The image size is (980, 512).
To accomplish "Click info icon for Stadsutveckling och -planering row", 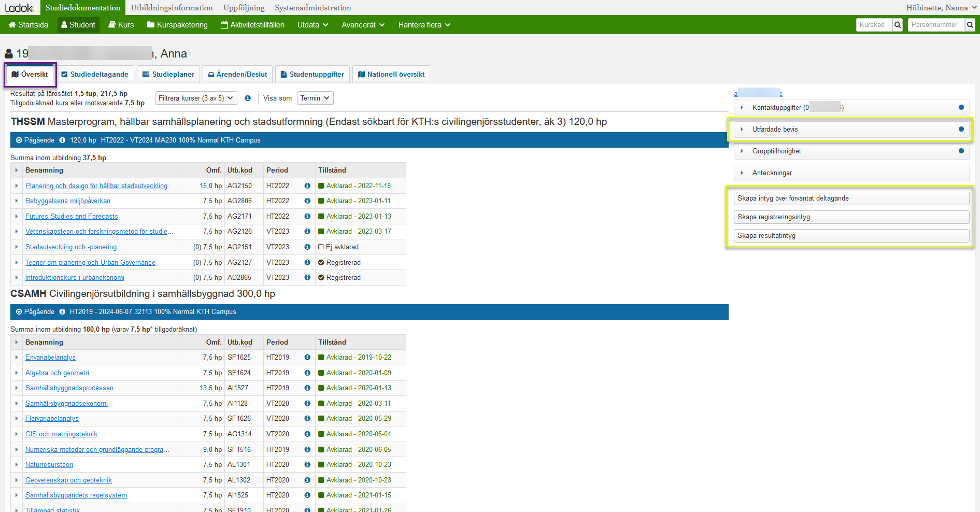I will [307, 247].
